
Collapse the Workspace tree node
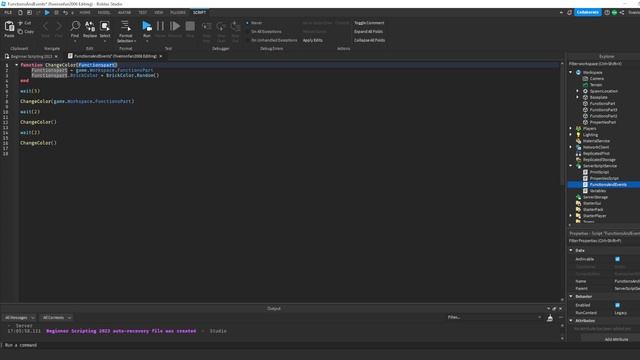point(571,72)
